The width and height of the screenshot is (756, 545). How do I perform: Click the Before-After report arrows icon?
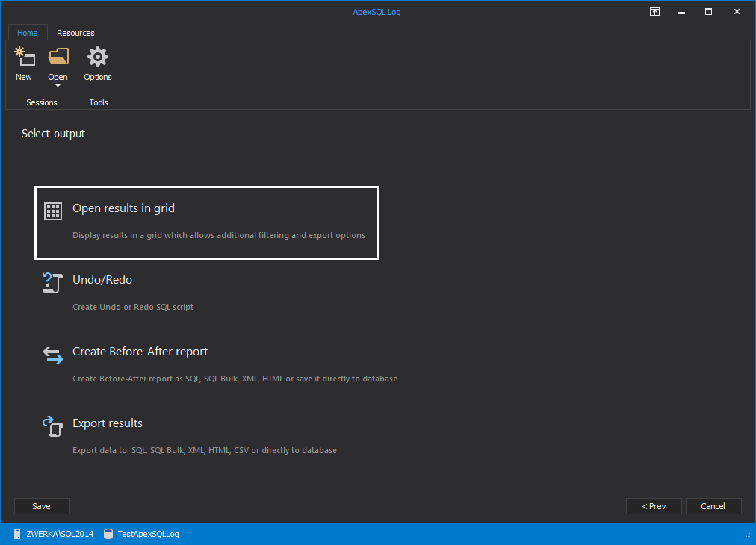coord(53,355)
